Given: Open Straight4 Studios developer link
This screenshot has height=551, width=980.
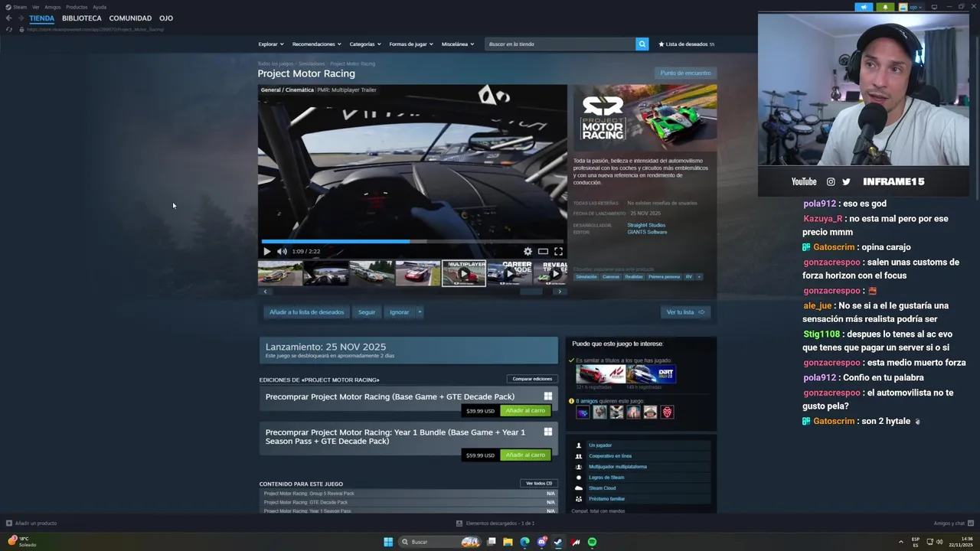Looking at the screenshot, I should click(x=646, y=225).
